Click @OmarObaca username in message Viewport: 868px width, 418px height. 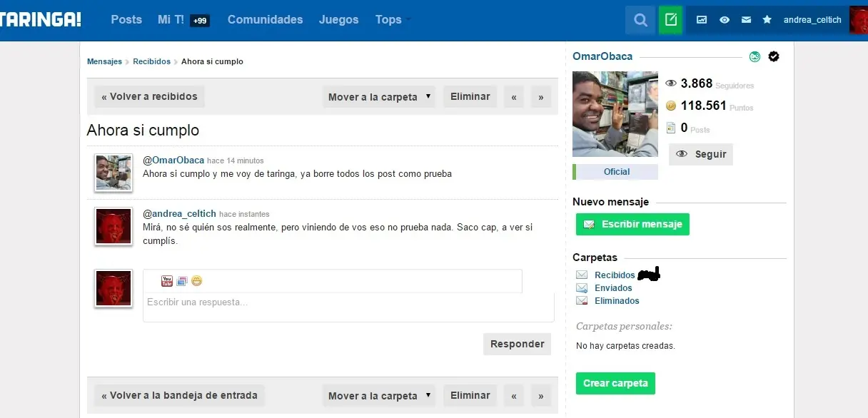coord(173,160)
